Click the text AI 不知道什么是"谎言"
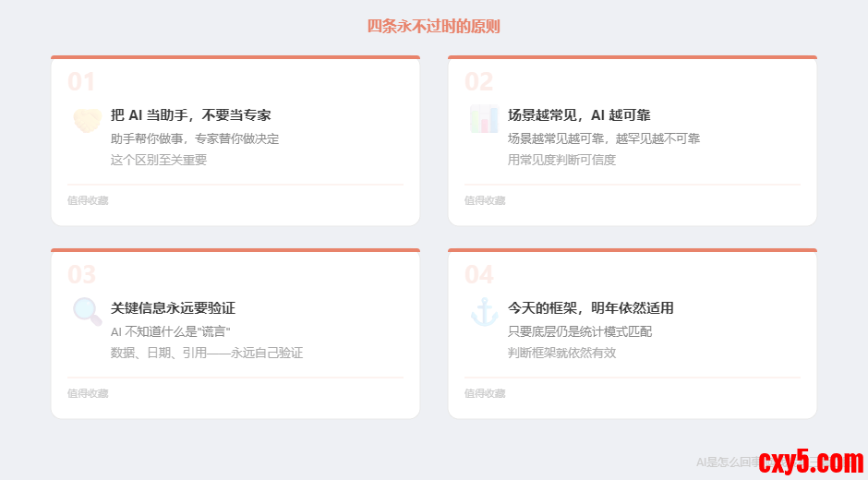868x480 pixels. point(171,331)
